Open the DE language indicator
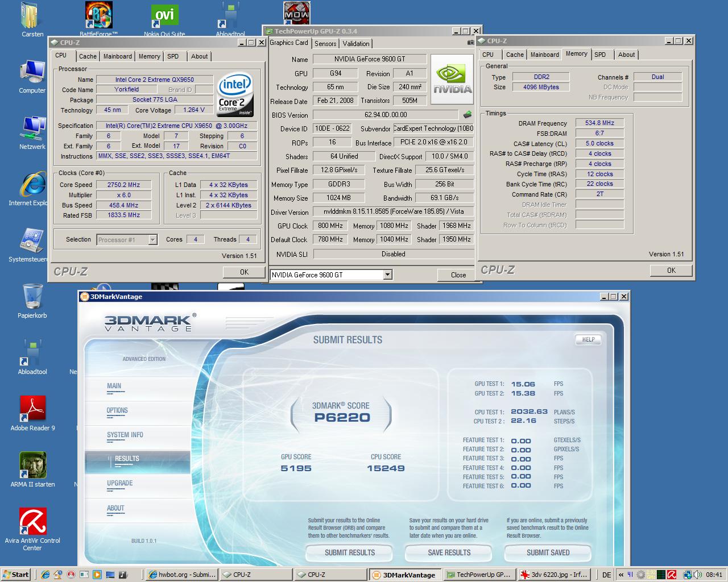This screenshot has height=582, width=728. (607, 575)
